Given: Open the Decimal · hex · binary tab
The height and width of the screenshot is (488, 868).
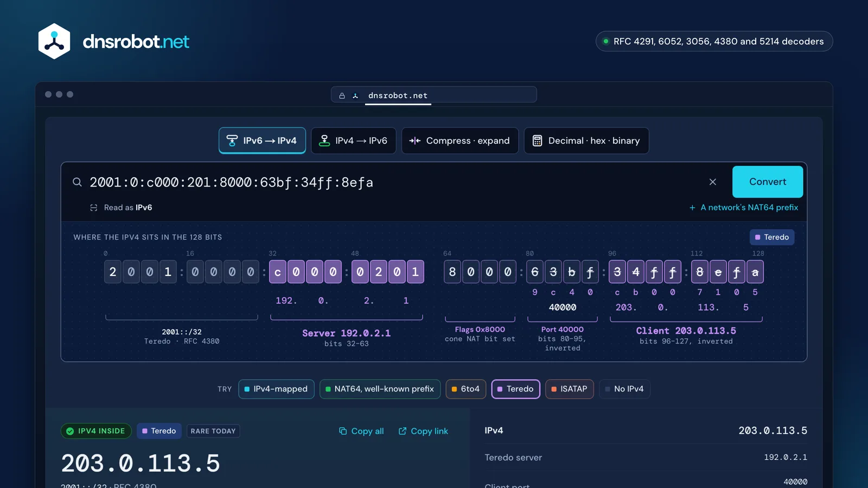Looking at the screenshot, I should (586, 140).
